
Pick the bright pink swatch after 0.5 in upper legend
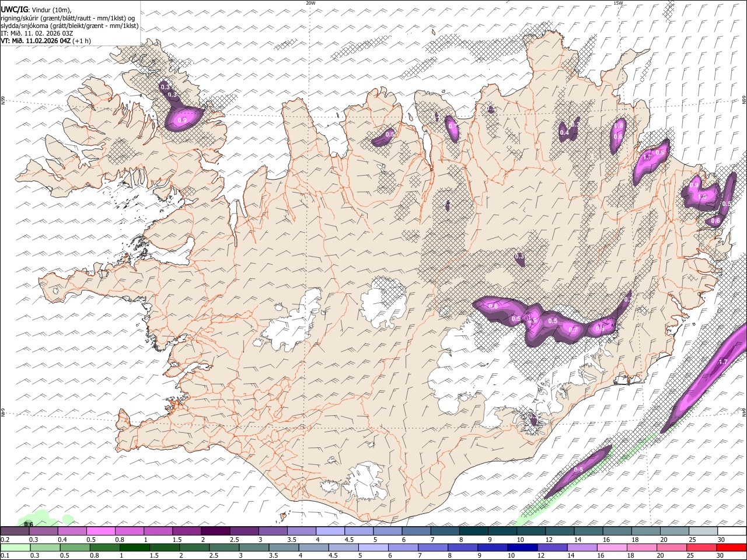(x=100, y=531)
